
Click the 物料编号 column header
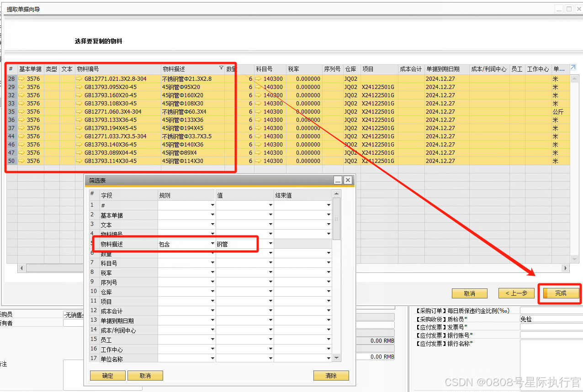pyautogui.click(x=118, y=69)
